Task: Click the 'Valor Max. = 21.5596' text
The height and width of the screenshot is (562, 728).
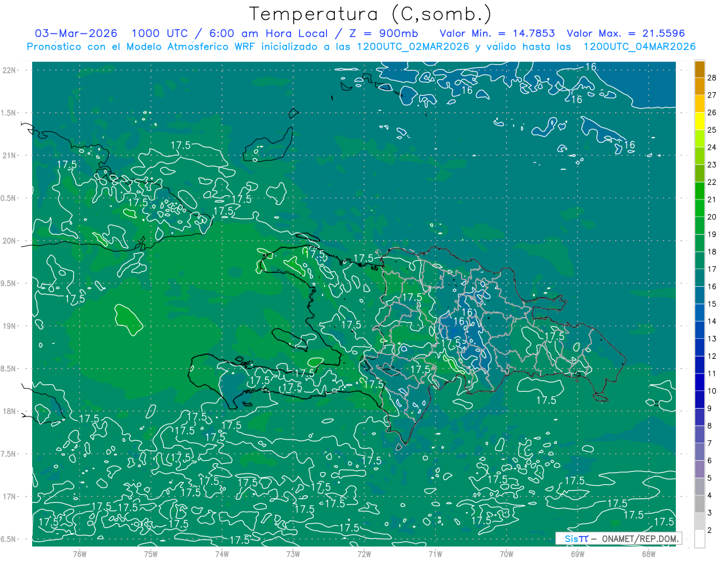Action: pyautogui.click(x=625, y=33)
